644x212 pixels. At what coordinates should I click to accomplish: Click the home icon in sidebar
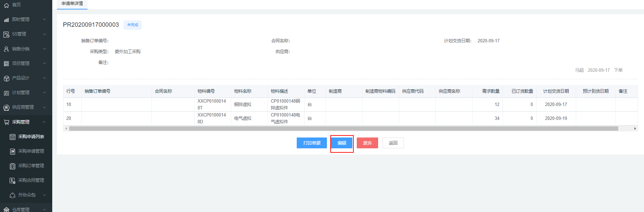tap(6, 5)
